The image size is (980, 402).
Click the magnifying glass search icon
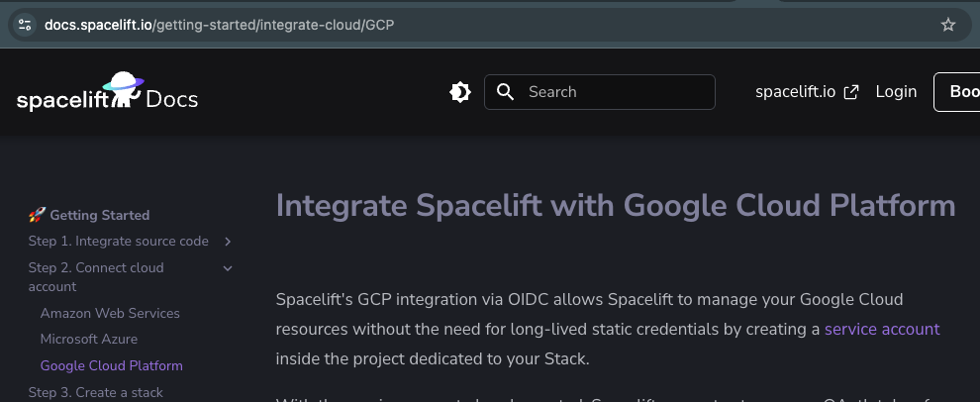pyautogui.click(x=505, y=92)
